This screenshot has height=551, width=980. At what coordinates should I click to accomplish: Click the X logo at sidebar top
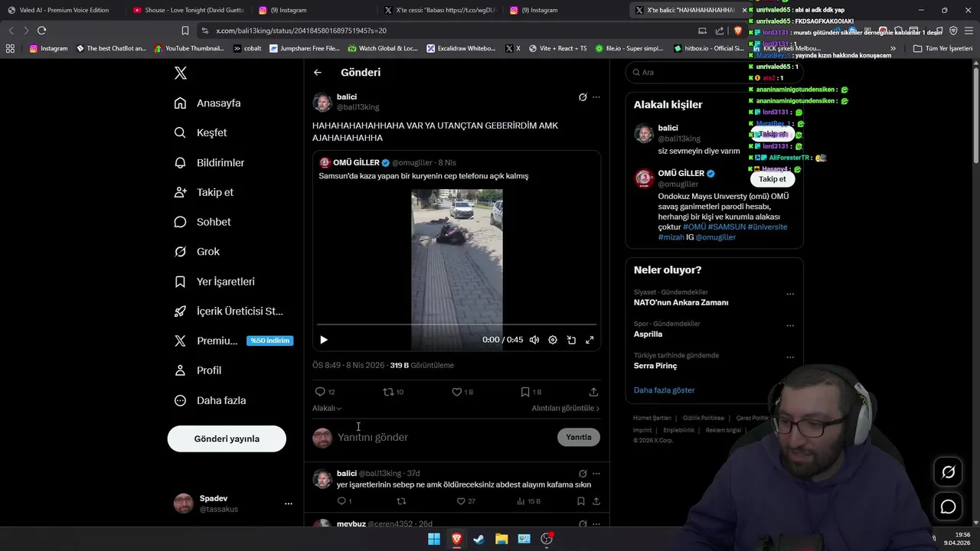[181, 73]
